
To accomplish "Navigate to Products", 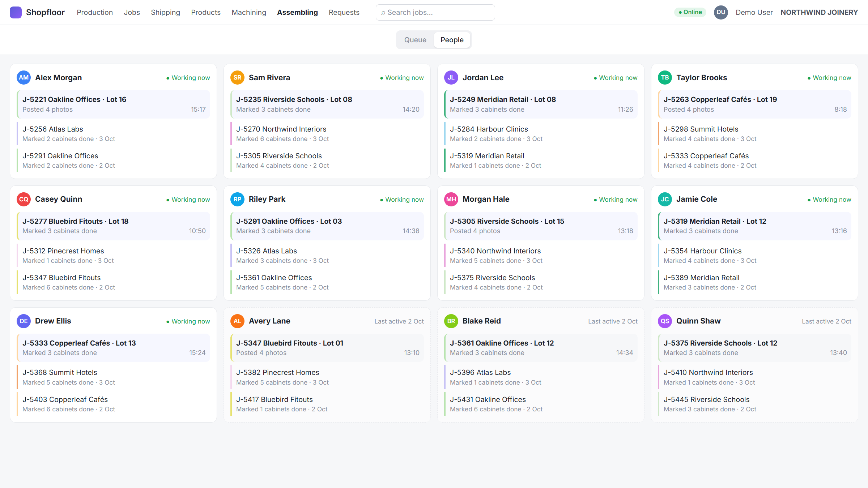I will click(205, 12).
